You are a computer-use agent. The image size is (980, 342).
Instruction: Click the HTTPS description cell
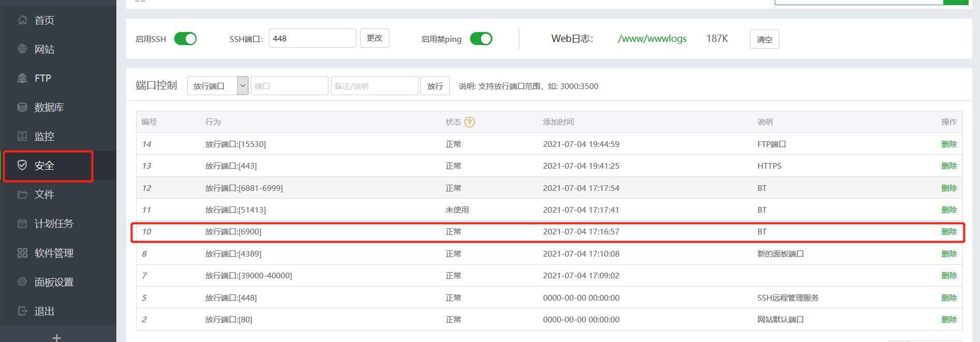click(770, 166)
